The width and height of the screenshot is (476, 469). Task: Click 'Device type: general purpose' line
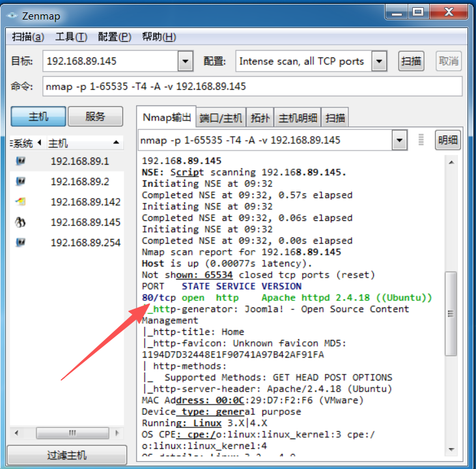click(x=221, y=412)
